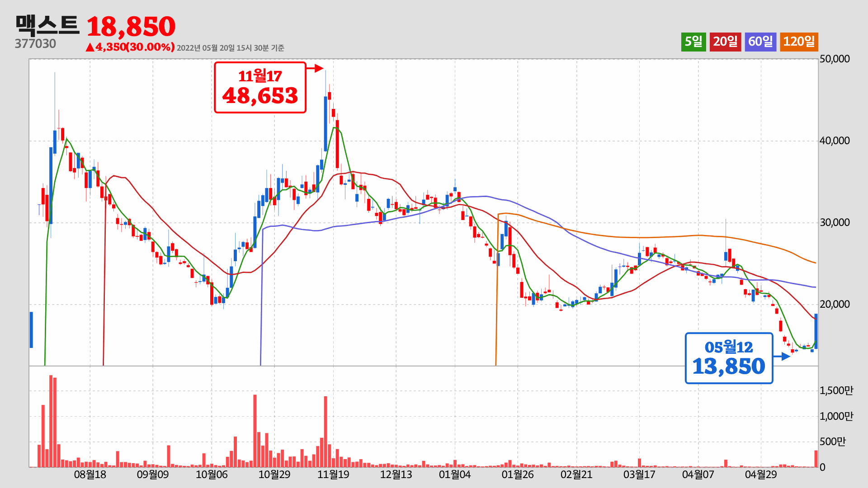This screenshot has height=488, width=868.
Task: Click the 11월19 date label
Action: tap(333, 474)
